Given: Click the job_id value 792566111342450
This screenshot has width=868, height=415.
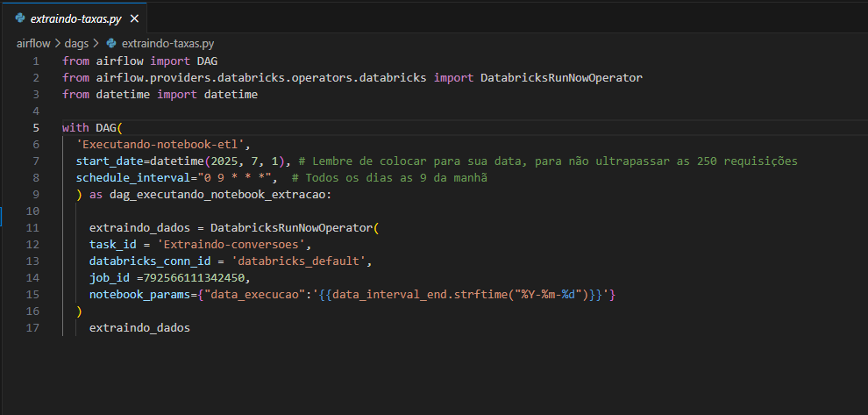Looking at the screenshot, I should click(x=194, y=277).
